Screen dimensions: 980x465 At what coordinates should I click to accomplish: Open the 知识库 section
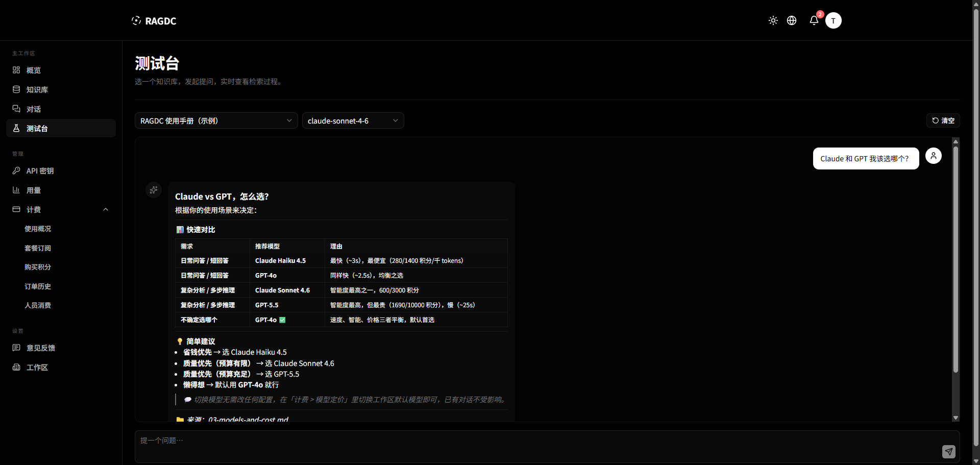click(61, 89)
